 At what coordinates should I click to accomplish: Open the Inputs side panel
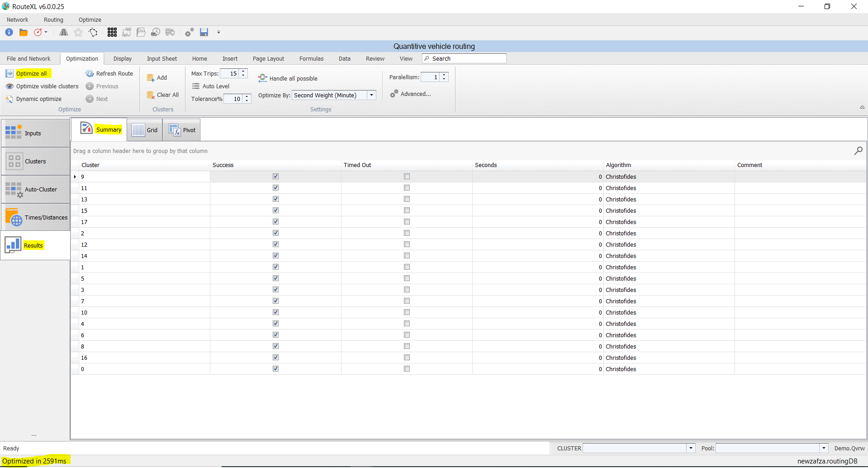point(35,133)
